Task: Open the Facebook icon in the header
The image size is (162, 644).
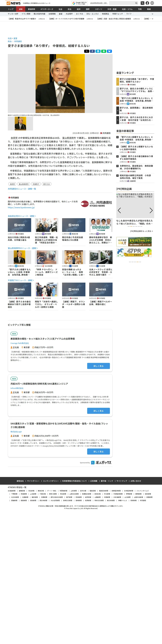Action: [147, 3]
